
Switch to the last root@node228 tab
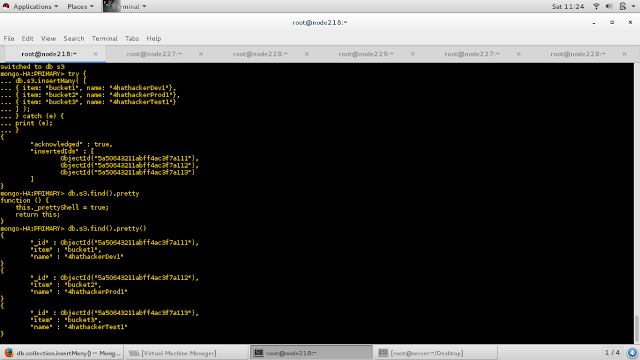(578, 54)
